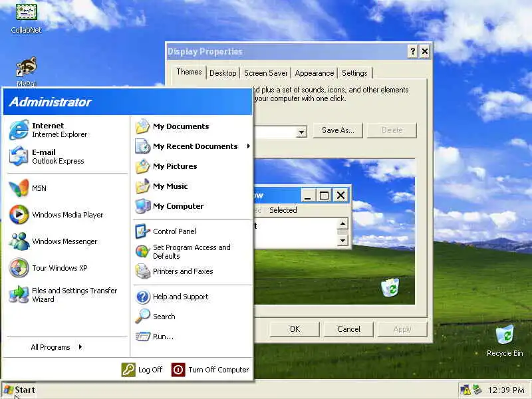Click the network connection tray icon

[477, 390]
